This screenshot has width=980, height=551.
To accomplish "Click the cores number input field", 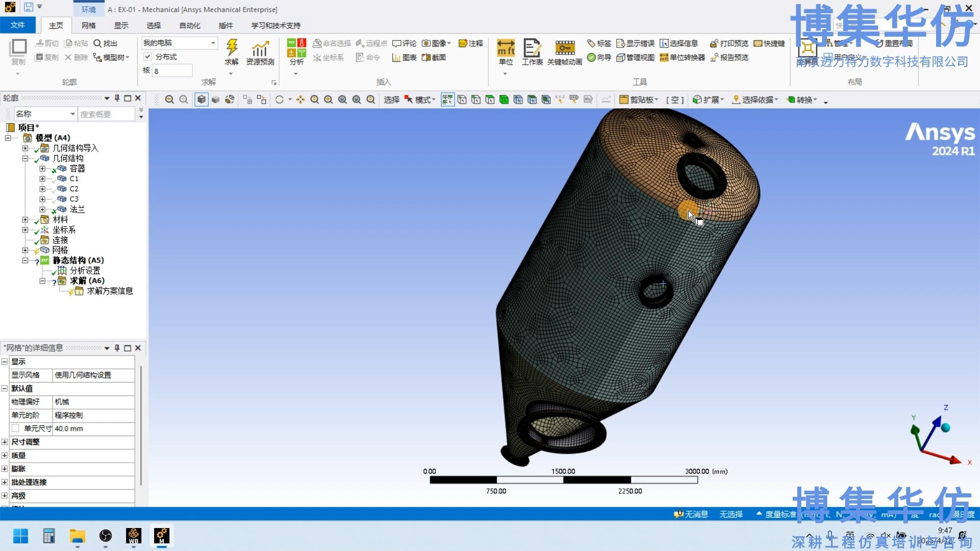I will [x=173, y=71].
